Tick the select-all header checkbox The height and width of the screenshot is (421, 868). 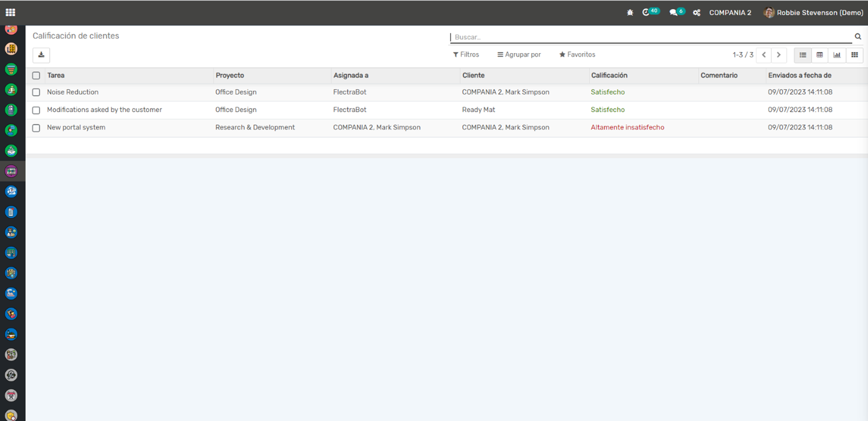tap(36, 75)
